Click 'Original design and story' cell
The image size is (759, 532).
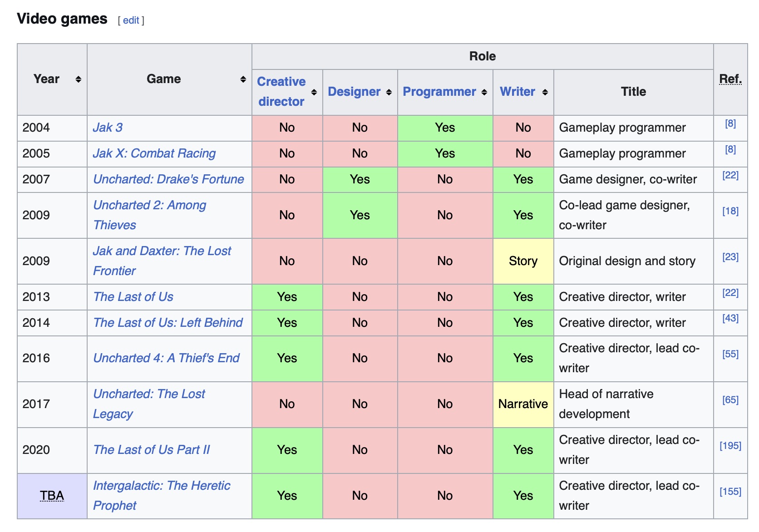tap(633, 261)
